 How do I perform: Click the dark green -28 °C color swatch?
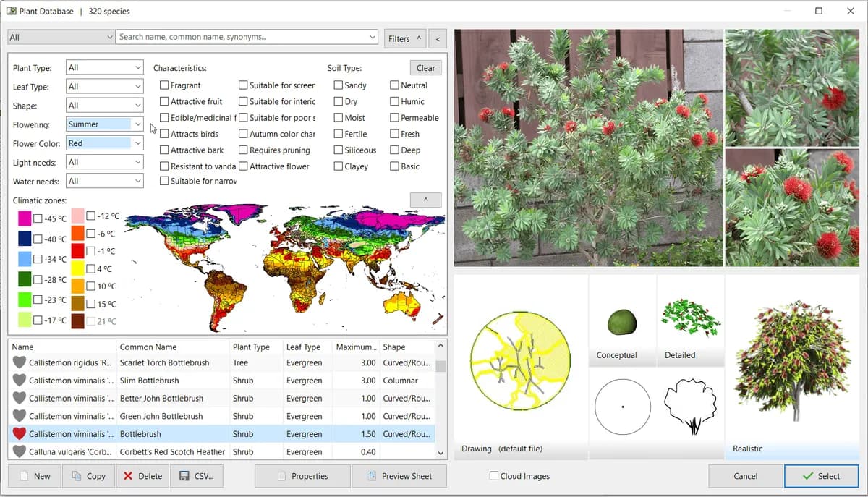pyautogui.click(x=25, y=279)
